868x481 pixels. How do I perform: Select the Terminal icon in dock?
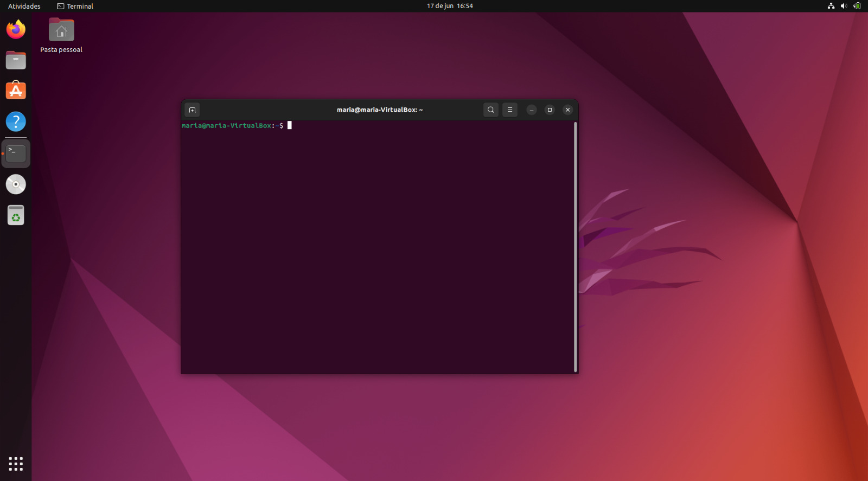click(x=16, y=153)
